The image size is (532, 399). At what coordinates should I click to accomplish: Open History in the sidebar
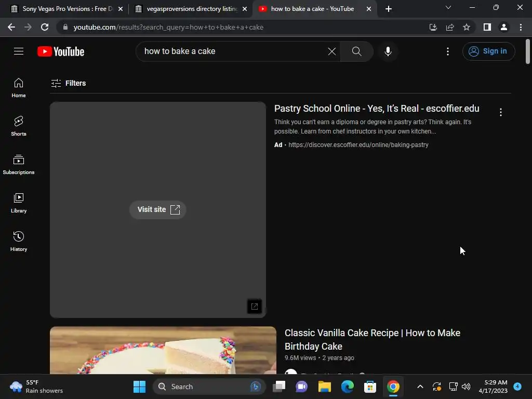(x=19, y=241)
